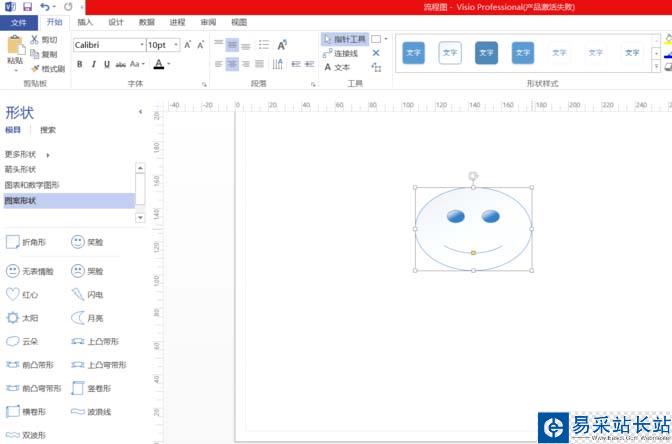Select the 图案形状 stencil
The height and width of the screenshot is (444, 672).
[69, 201]
